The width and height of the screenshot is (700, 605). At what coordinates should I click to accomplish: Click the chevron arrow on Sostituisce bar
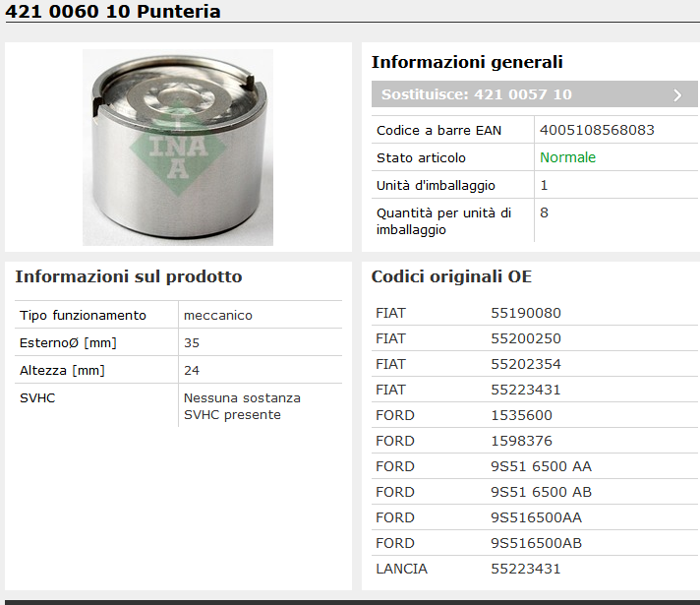click(677, 94)
